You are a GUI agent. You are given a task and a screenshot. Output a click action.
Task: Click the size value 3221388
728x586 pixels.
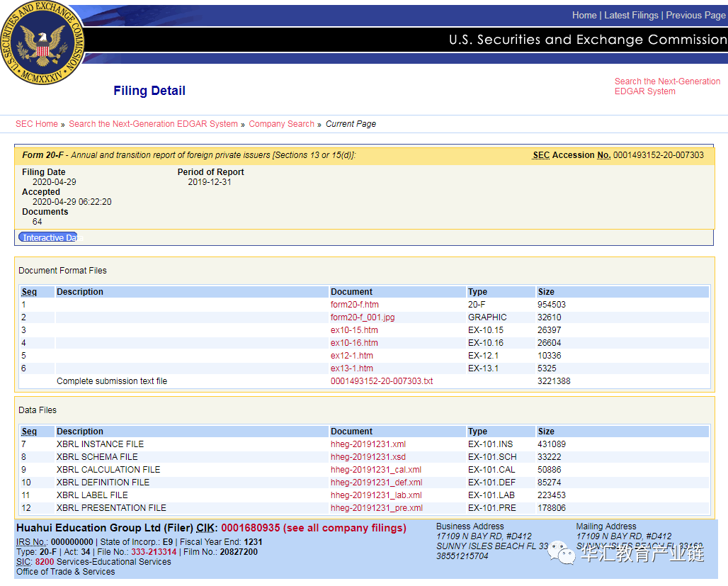pyautogui.click(x=554, y=381)
